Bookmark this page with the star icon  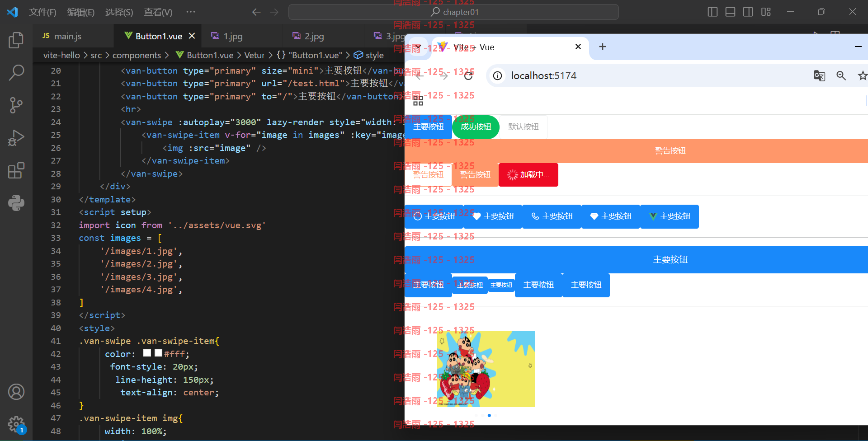point(863,76)
